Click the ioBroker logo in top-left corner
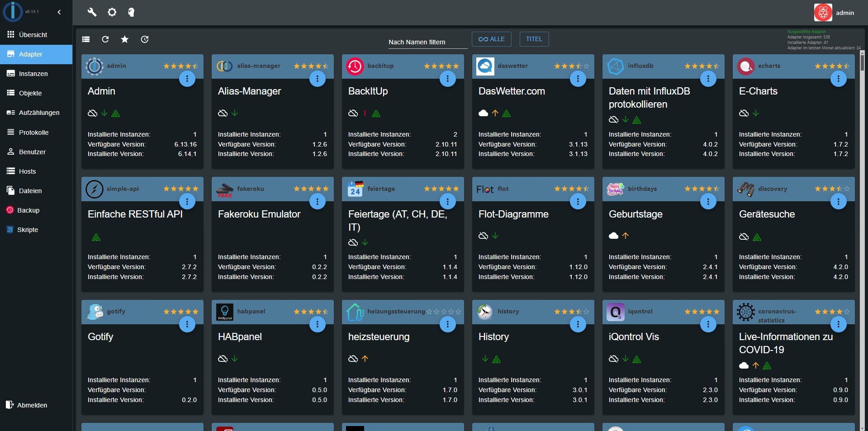868x431 pixels. point(13,12)
